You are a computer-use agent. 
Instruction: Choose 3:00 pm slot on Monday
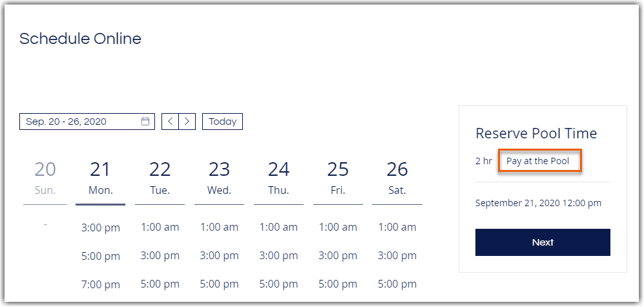tap(101, 228)
